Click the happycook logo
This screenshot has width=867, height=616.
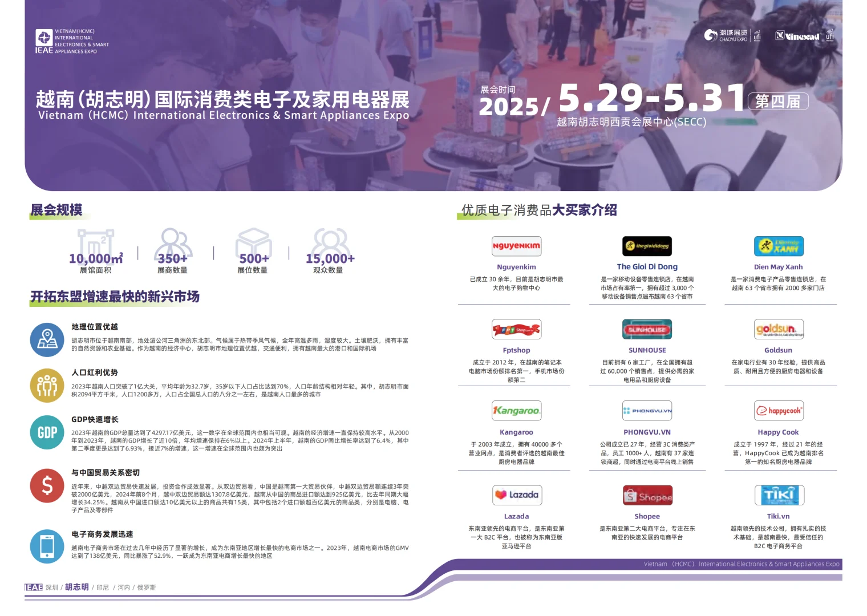[779, 411]
